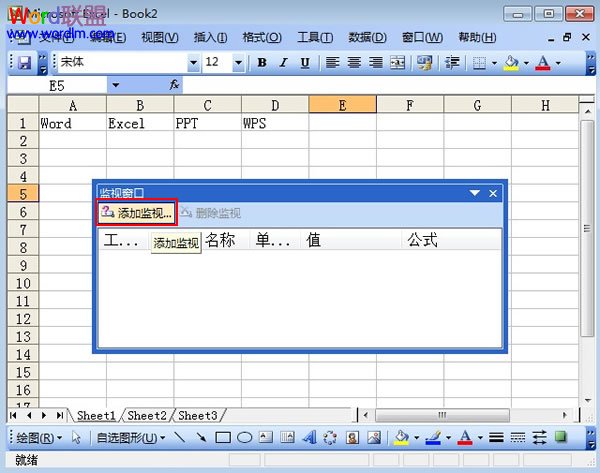Toggle Italic formatting
Viewport: 600px width, 473px height.
(283, 62)
